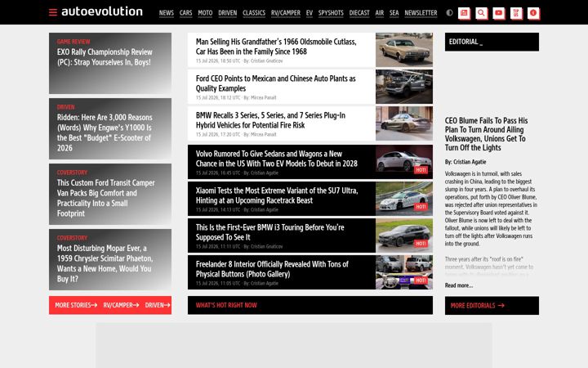
Task: Open MORE EDITORIALS arrow link
Action: 478,306
